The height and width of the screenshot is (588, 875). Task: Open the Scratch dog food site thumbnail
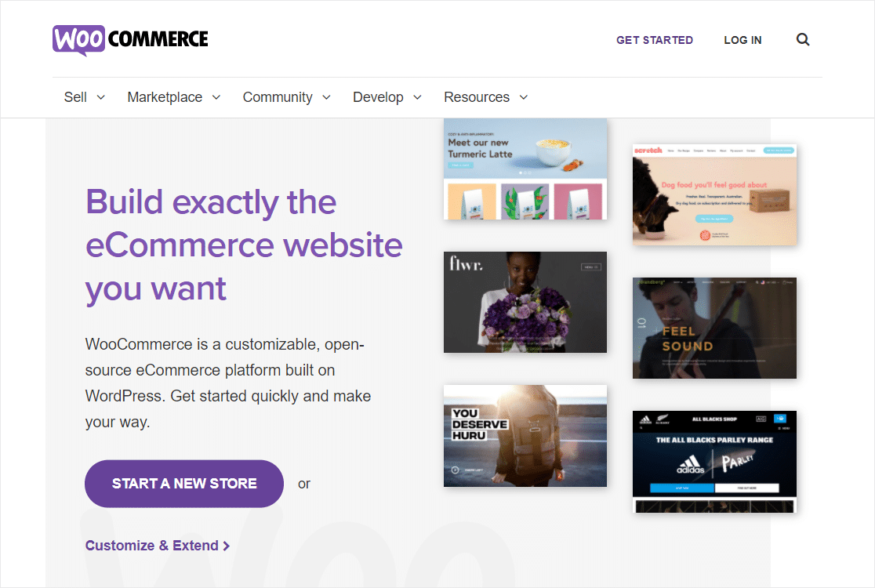point(714,194)
